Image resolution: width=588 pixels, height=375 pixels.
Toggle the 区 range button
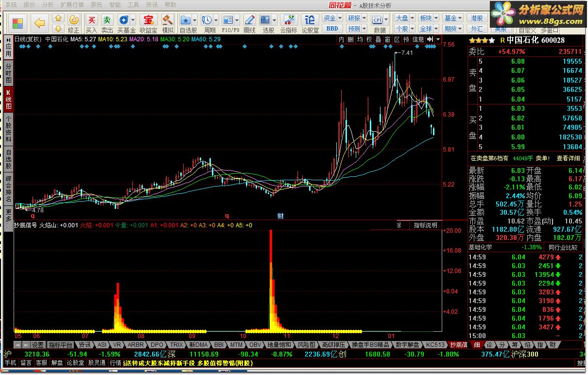(x=397, y=39)
